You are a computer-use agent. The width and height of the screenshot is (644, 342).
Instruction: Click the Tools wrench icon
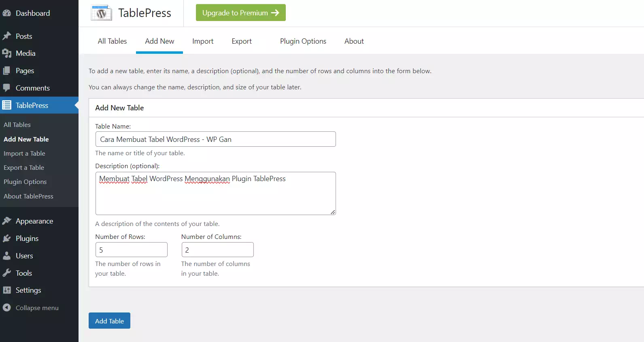[6, 273]
